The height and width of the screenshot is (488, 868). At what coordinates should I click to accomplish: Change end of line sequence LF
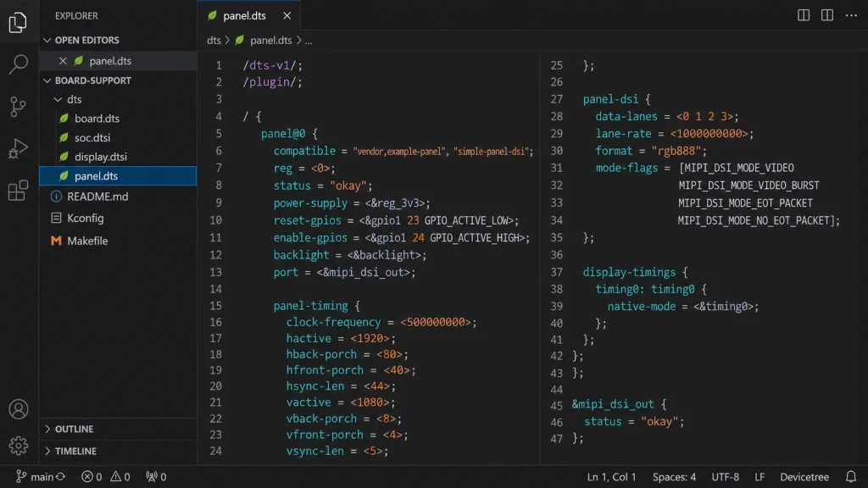pyautogui.click(x=759, y=476)
